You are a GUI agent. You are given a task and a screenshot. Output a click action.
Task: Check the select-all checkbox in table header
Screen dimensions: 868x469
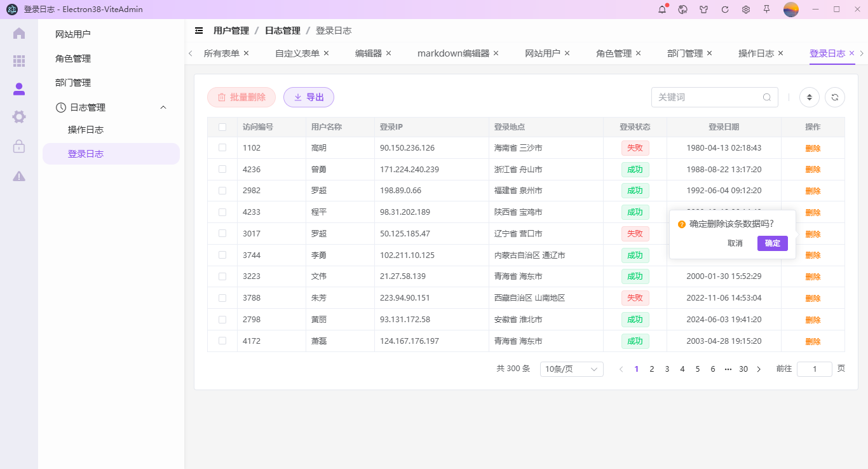coord(222,126)
